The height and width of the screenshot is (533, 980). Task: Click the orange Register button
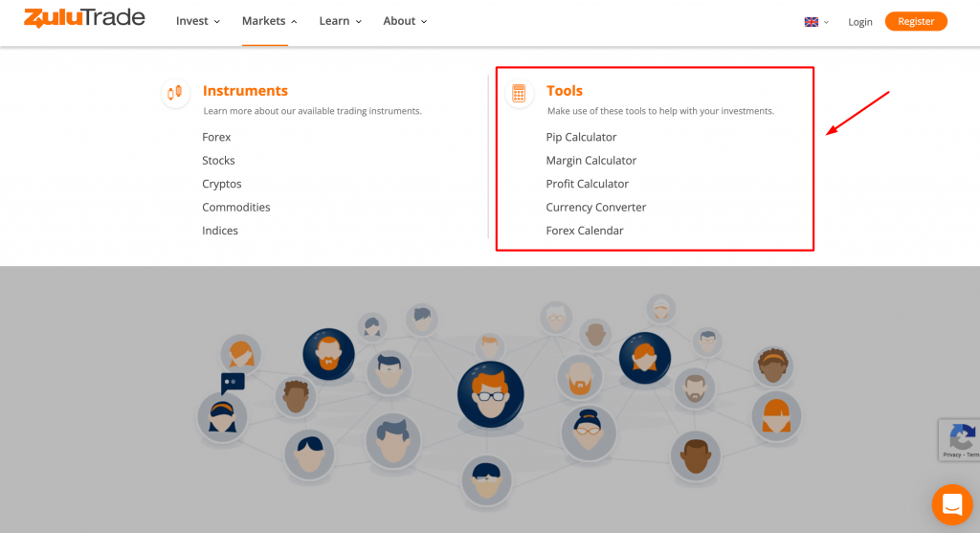pyautogui.click(x=916, y=21)
